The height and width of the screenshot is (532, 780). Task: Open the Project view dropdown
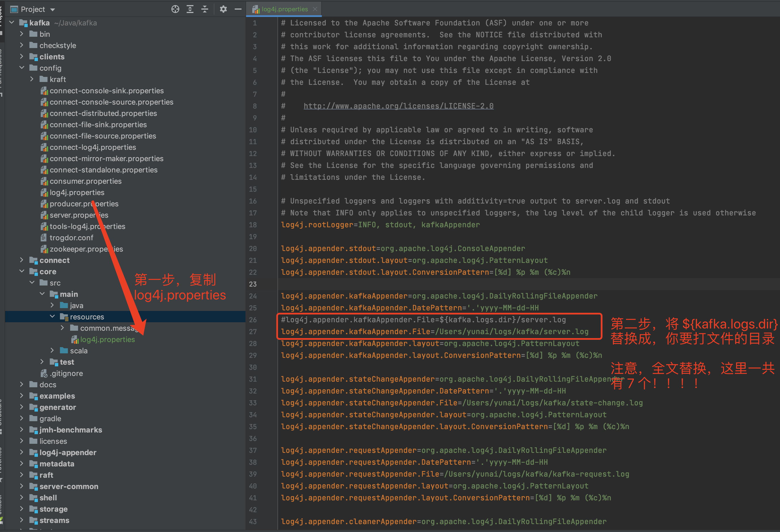(x=53, y=9)
